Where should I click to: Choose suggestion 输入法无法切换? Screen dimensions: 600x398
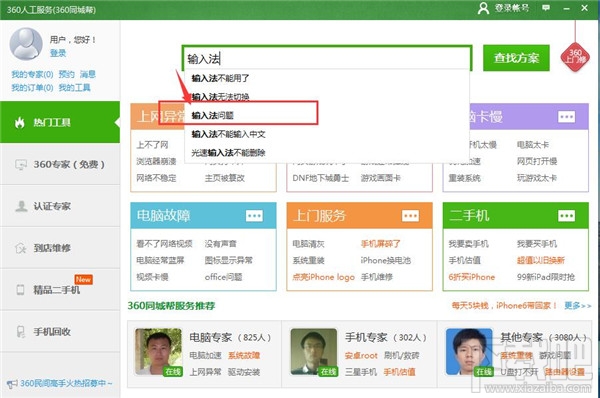[327, 97]
